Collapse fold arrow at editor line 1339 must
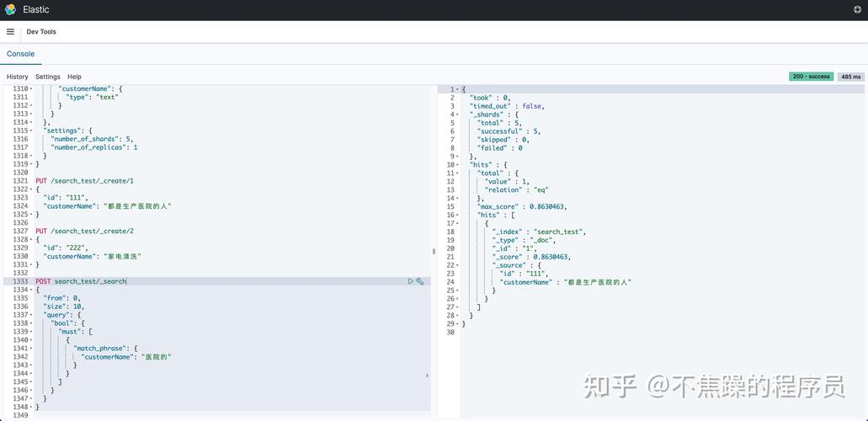Screen dimensions: 868x421 31,332
